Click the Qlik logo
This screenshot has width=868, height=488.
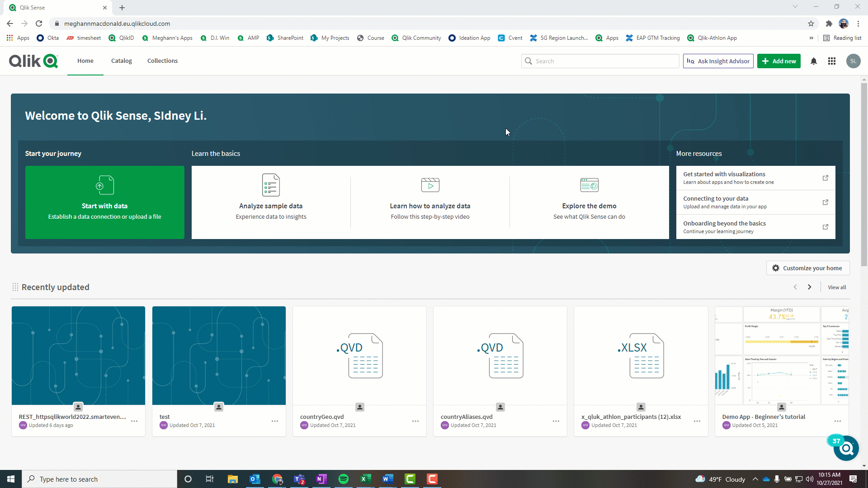[33, 61]
